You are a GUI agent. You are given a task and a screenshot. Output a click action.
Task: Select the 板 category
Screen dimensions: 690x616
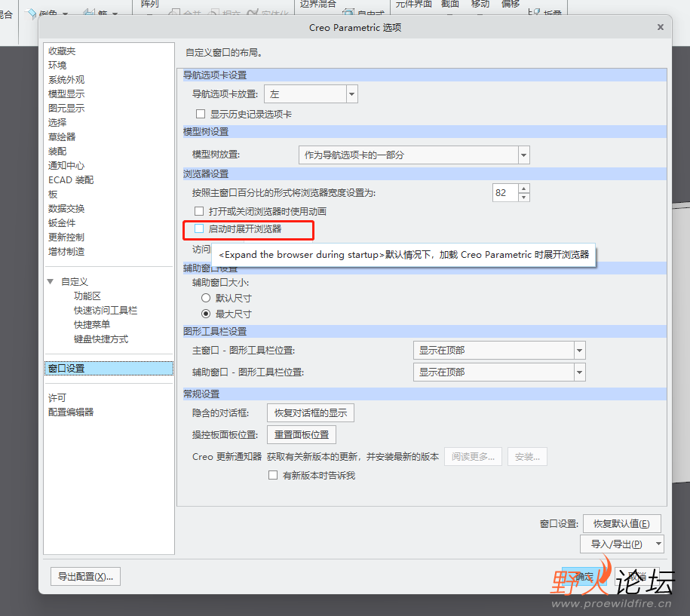(53, 194)
